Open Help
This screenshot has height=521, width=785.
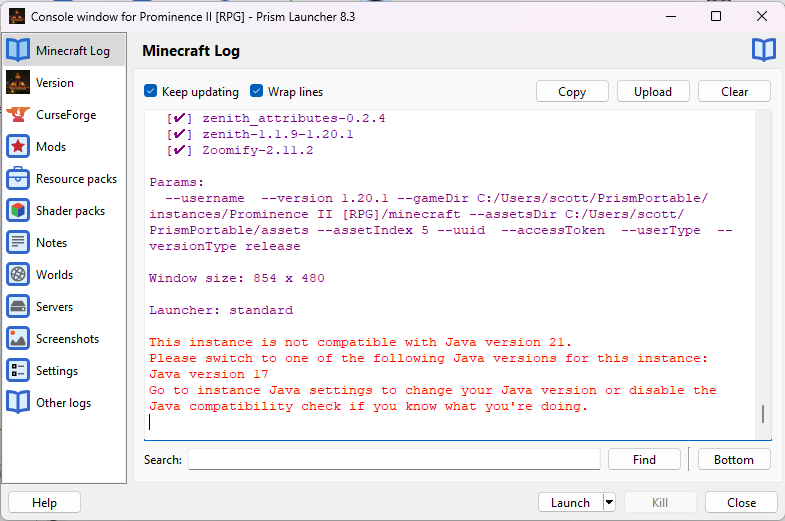pyautogui.click(x=45, y=502)
